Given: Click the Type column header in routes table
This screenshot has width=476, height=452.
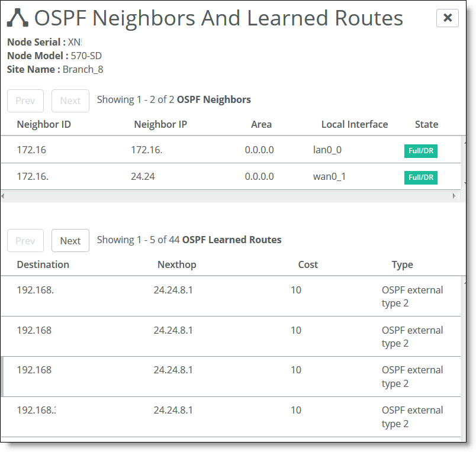Looking at the screenshot, I should [402, 265].
